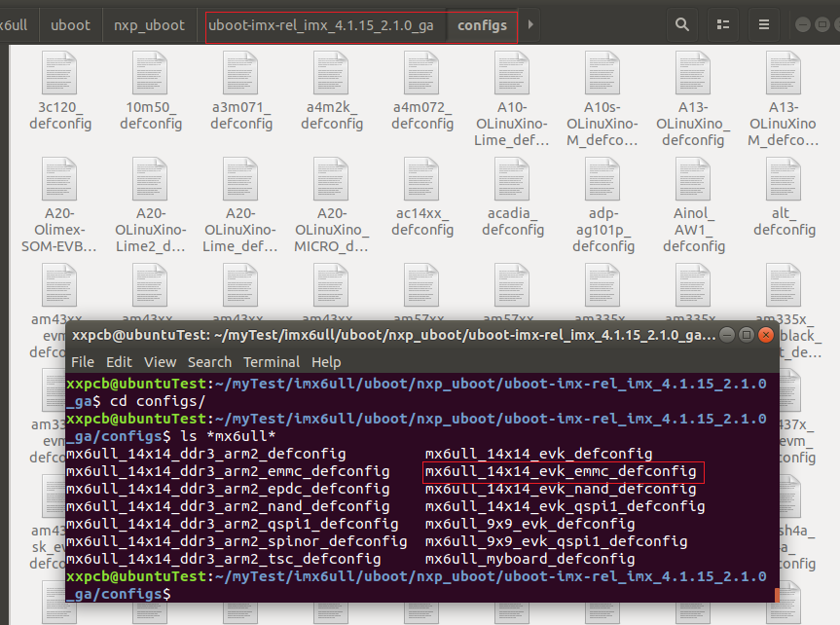The image size is (840, 625).
Task: Open the terminal Help menu
Action: [x=326, y=362]
